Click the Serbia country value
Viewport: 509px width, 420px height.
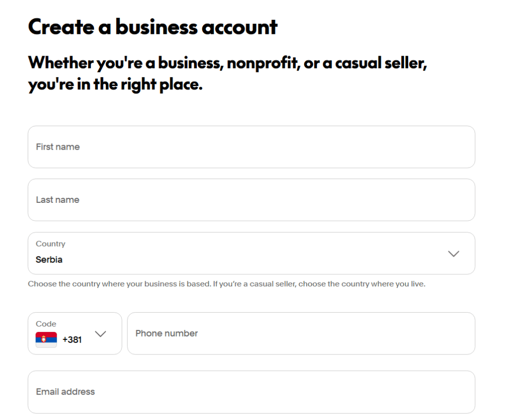pos(48,259)
